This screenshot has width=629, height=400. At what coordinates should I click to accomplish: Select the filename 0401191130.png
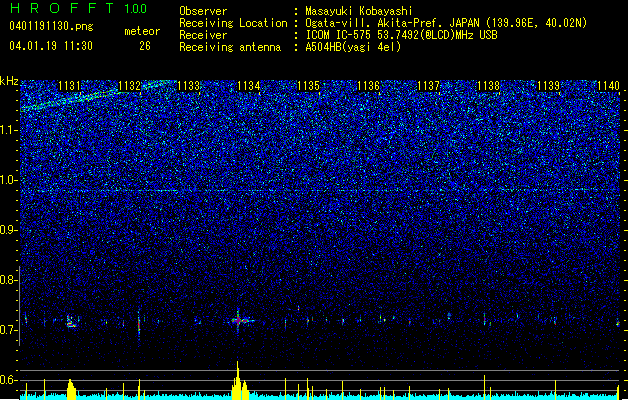tap(51, 26)
